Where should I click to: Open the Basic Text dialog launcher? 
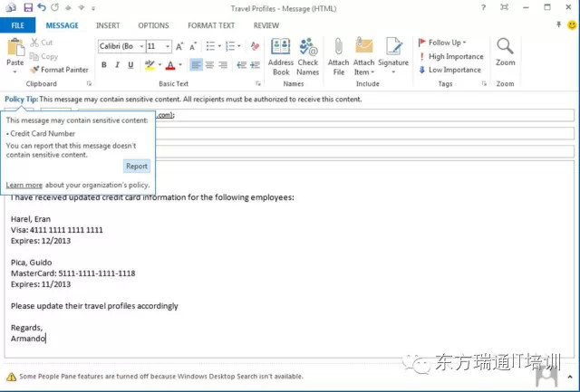[257, 84]
